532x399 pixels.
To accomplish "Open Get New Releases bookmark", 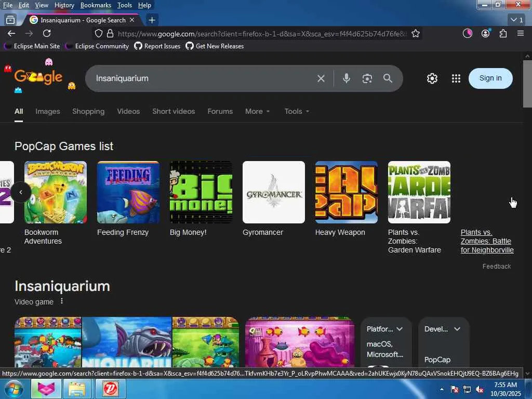I will (215, 46).
